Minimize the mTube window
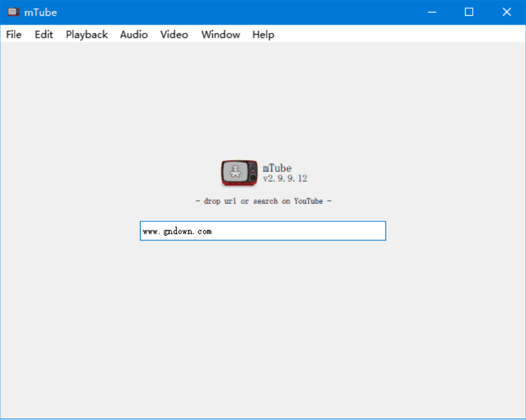 coord(432,12)
